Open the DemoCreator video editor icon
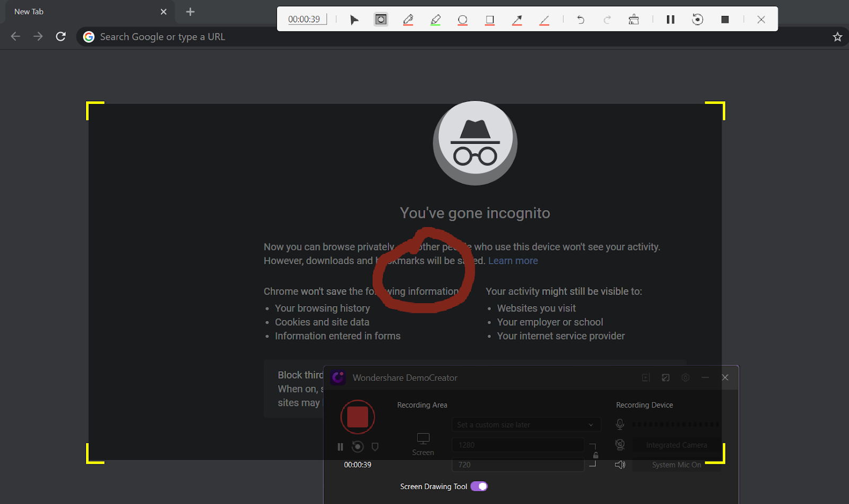Screen dimensions: 849x504 point(646,378)
